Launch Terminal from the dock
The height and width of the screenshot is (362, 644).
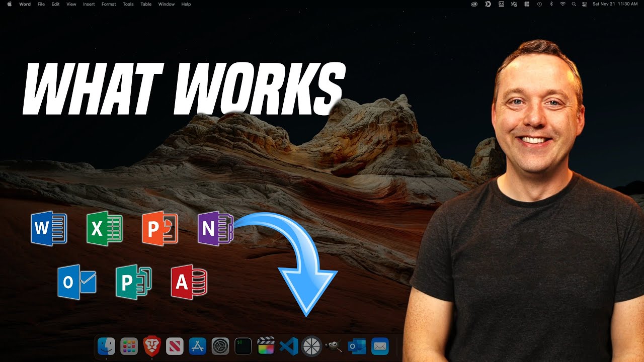click(243, 346)
